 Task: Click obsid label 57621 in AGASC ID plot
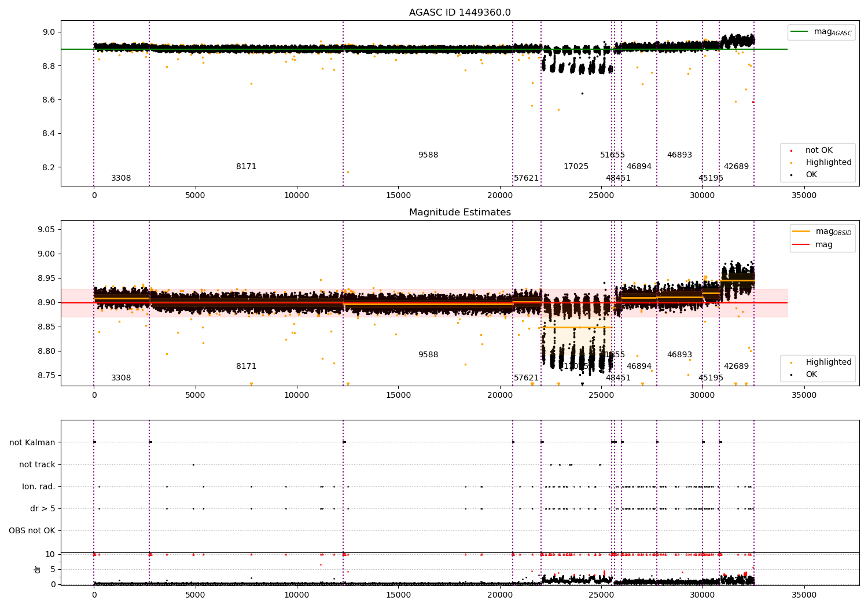click(527, 178)
